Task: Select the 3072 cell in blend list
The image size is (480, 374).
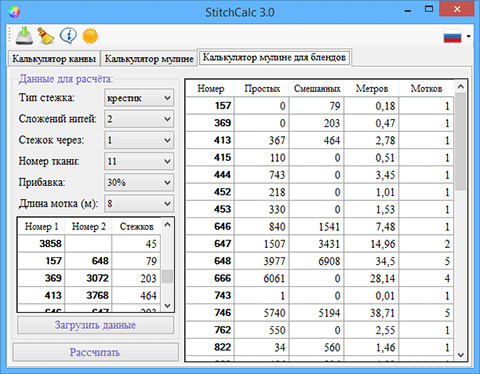Action: [88, 278]
